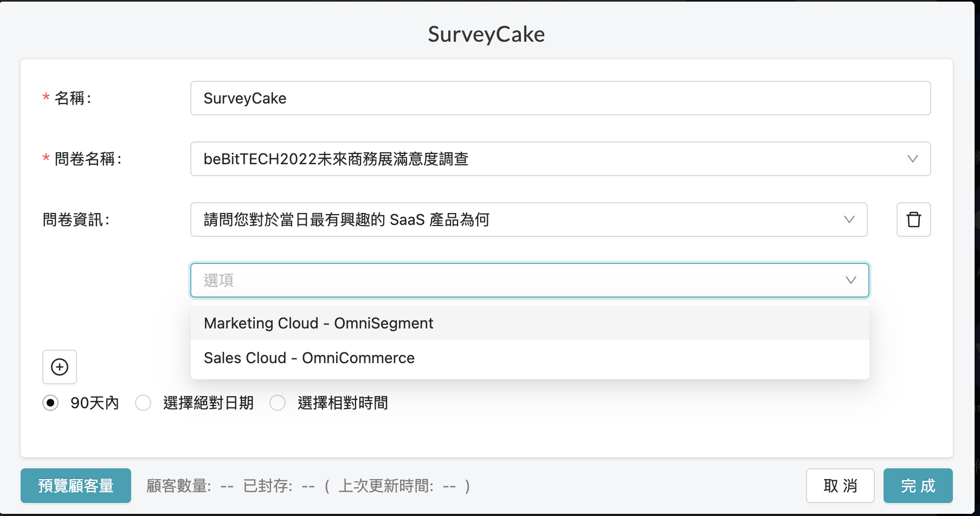This screenshot has width=980, height=516.
Task: Confirm the setup with the 完成 button
Action: pyautogui.click(x=918, y=486)
